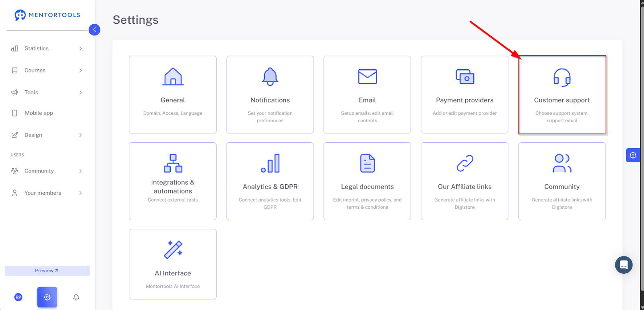The width and height of the screenshot is (644, 310).
Task: Click the Statistics bar chart icon
Action: click(15, 48)
